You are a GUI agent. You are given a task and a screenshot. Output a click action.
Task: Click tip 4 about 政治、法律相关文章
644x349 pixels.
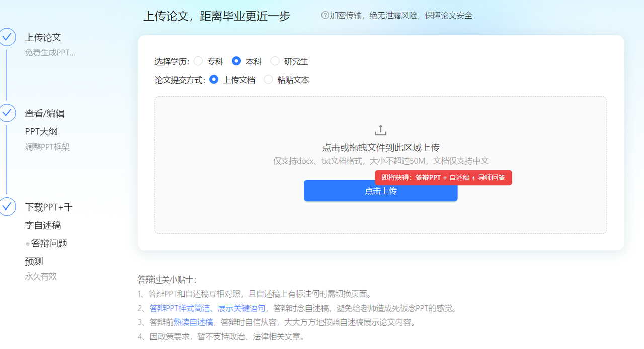click(x=221, y=336)
